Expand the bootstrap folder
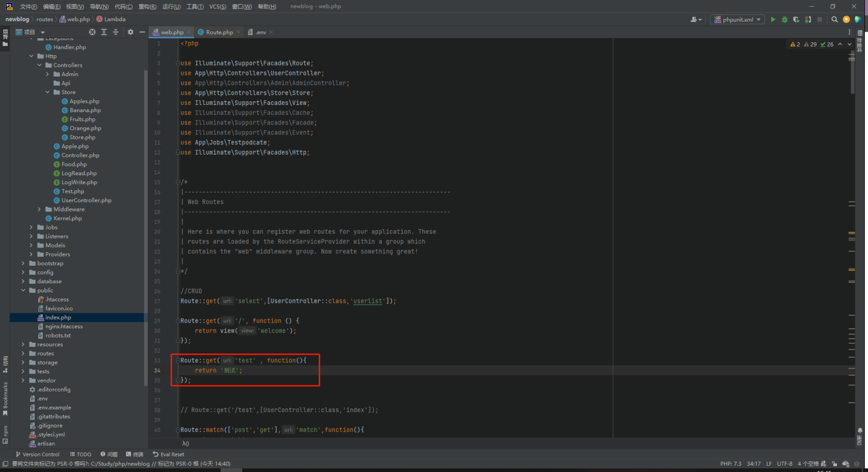 pos(23,264)
